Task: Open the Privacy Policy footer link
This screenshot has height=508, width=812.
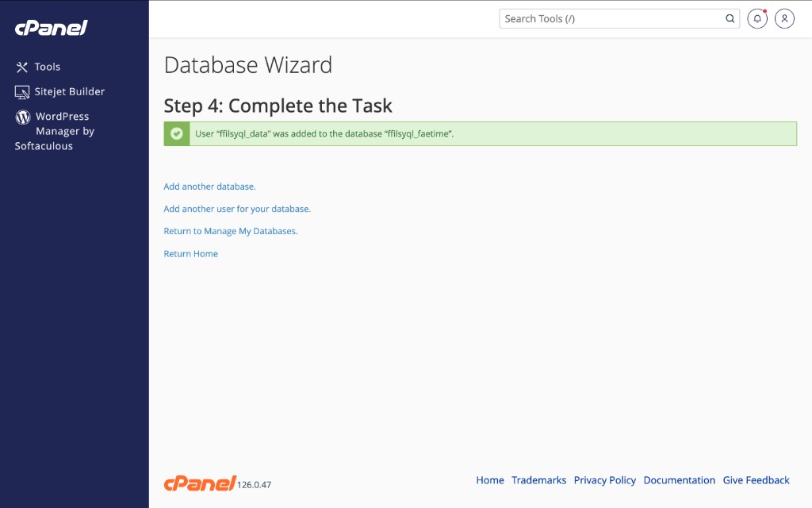Action: click(x=605, y=480)
